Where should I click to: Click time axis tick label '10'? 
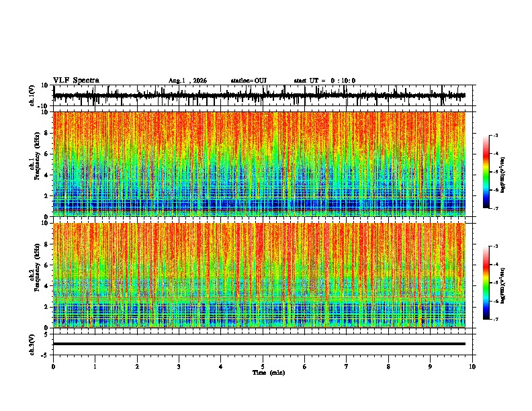[x=472, y=367]
